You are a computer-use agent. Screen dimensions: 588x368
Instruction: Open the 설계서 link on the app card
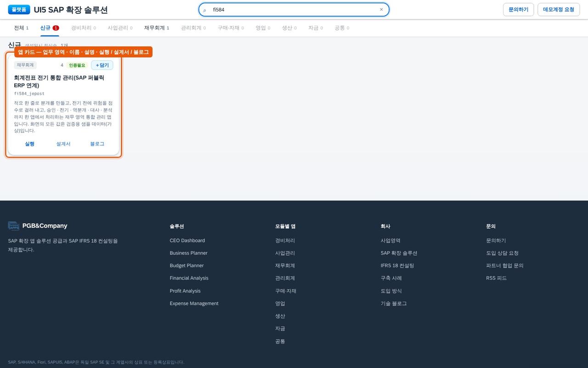pyautogui.click(x=63, y=144)
